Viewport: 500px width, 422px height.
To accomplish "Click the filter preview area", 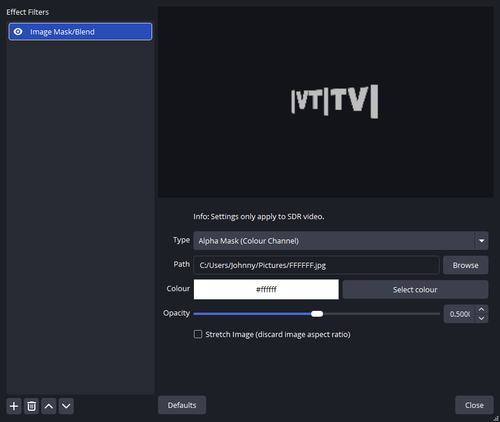I will pyautogui.click(x=326, y=102).
